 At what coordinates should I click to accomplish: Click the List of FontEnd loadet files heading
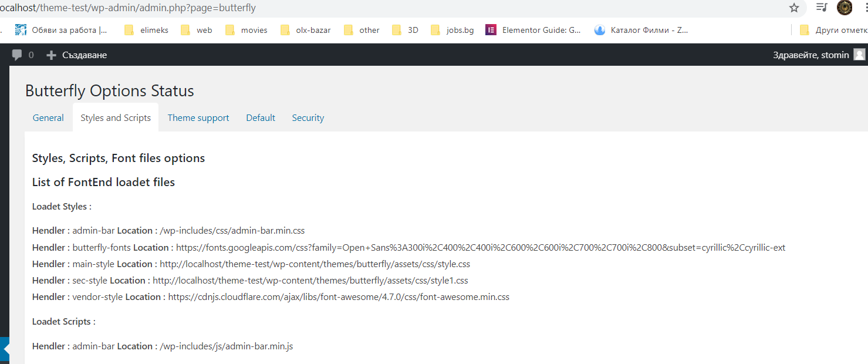point(104,182)
